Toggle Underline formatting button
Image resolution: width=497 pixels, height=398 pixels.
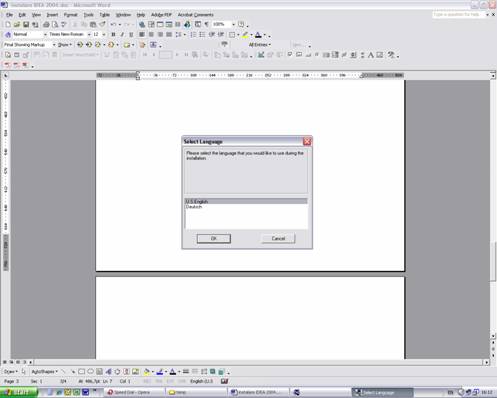click(x=131, y=34)
